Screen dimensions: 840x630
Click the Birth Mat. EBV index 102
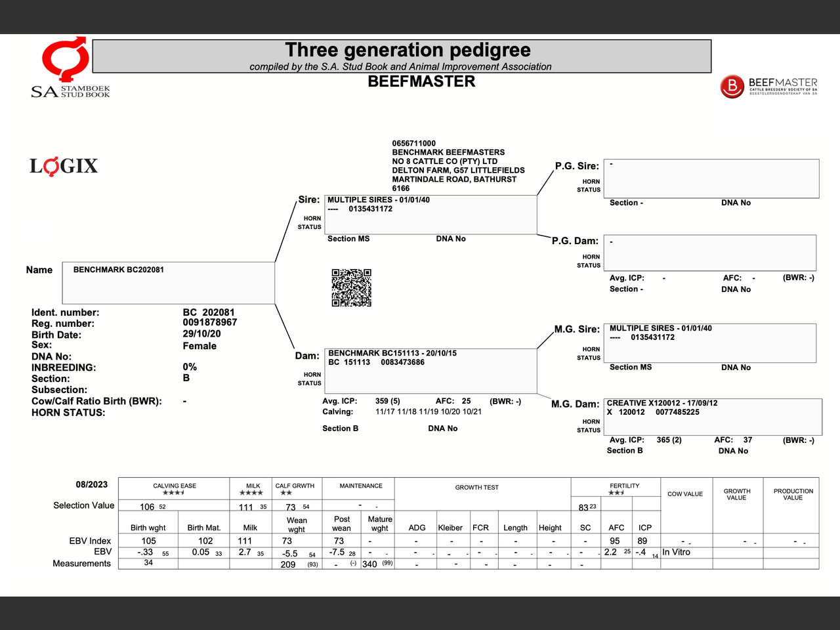coord(205,541)
